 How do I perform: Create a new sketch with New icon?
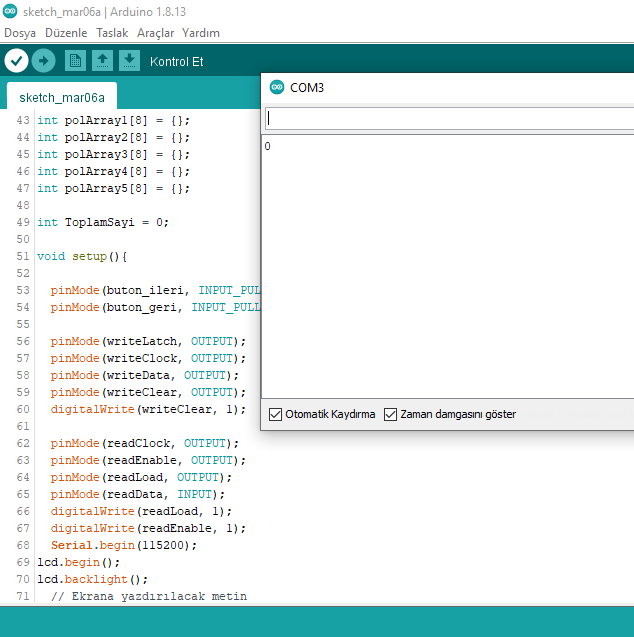(75, 61)
